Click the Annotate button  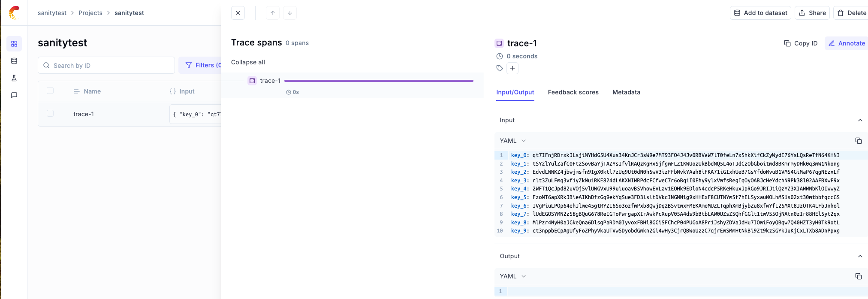coord(847,43)
